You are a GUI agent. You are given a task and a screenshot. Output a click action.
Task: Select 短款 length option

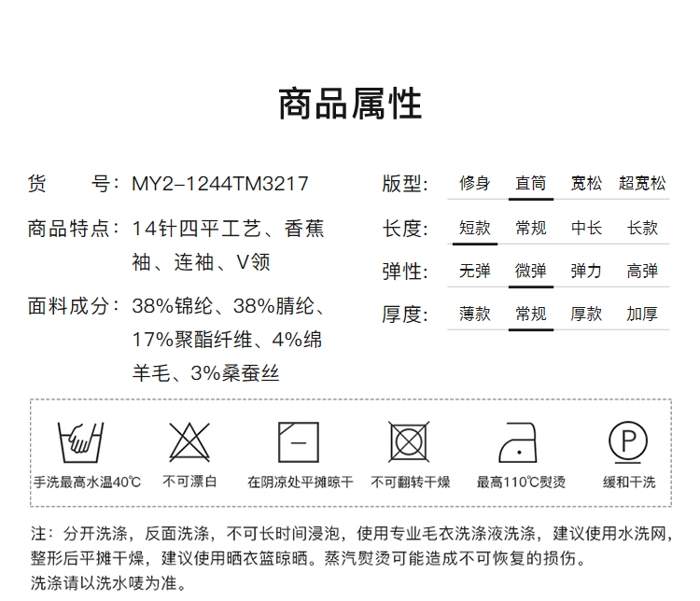pyautogui.click(x=474, y=228)
